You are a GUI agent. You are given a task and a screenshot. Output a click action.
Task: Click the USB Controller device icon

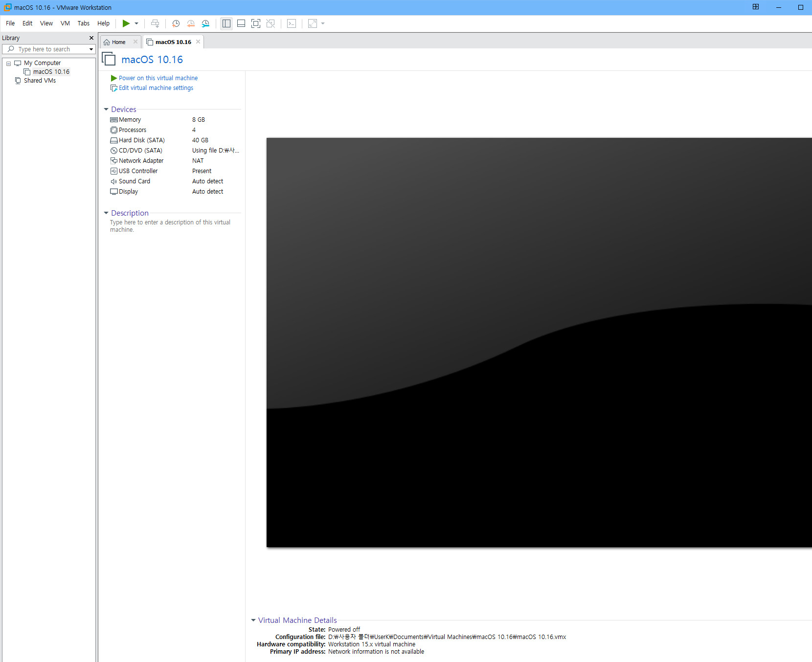pos(114,171)
